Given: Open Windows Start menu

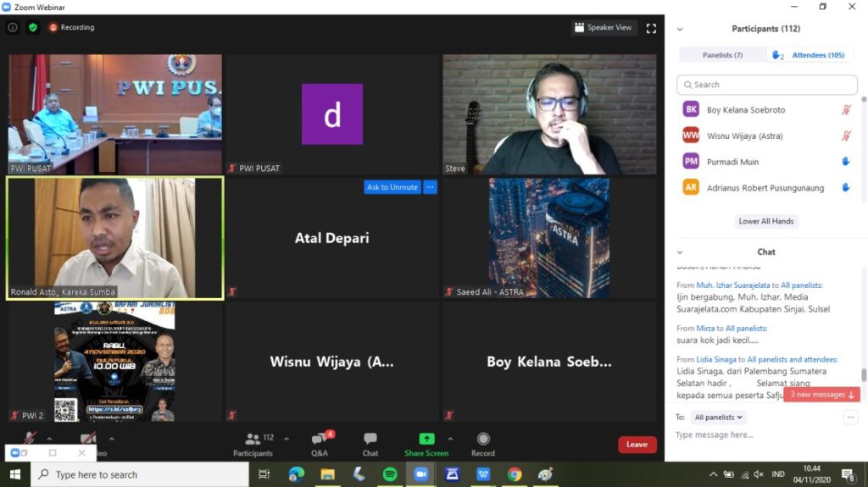Looking at the screenshot, I should coord(15,474).
